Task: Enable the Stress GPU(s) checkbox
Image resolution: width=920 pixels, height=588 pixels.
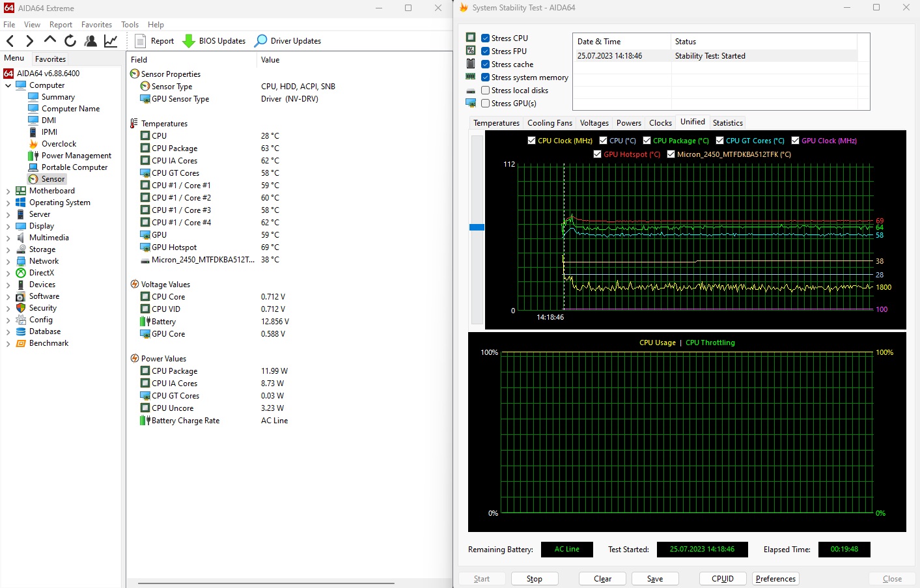Action: (x=485, y=104)
